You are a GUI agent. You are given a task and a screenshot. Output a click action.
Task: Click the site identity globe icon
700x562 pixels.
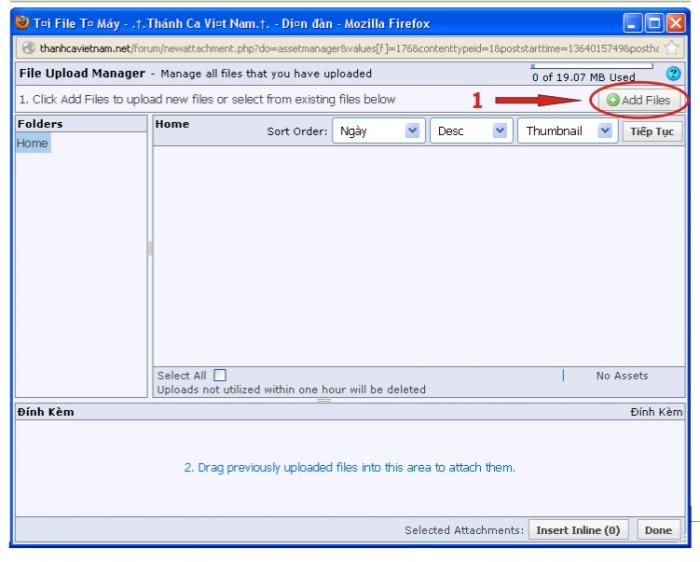click(28, 48)
